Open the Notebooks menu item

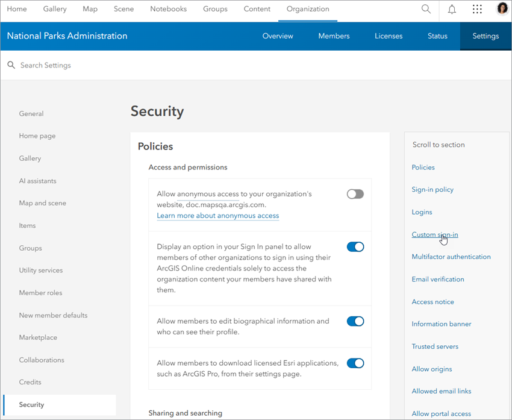tap(168, 9)
